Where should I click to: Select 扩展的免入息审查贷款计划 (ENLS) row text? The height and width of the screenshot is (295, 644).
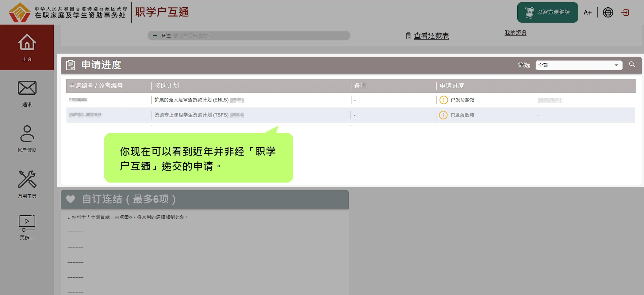coord(191,100)
